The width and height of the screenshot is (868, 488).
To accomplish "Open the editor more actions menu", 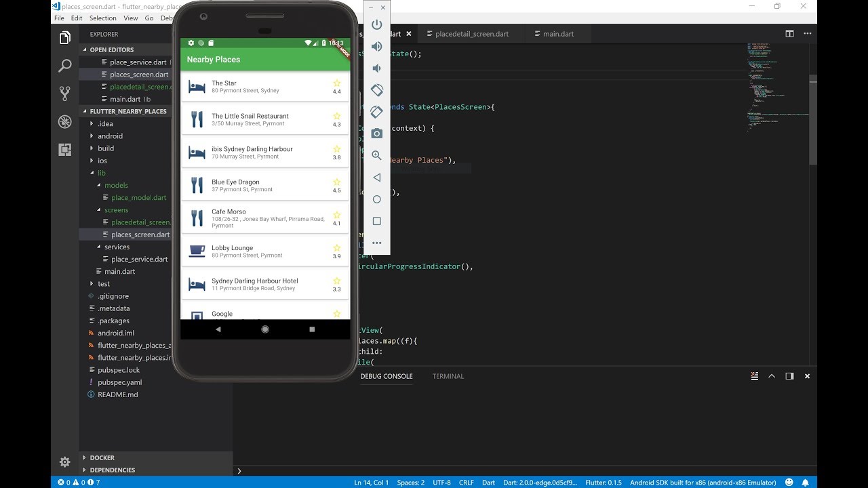I will click(x=807, y=34).
